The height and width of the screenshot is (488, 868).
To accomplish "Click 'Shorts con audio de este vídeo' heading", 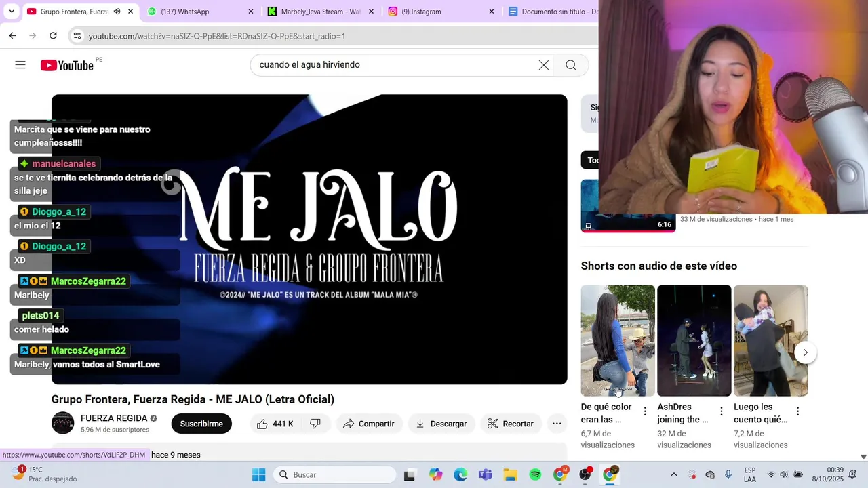I will point(659,266).
